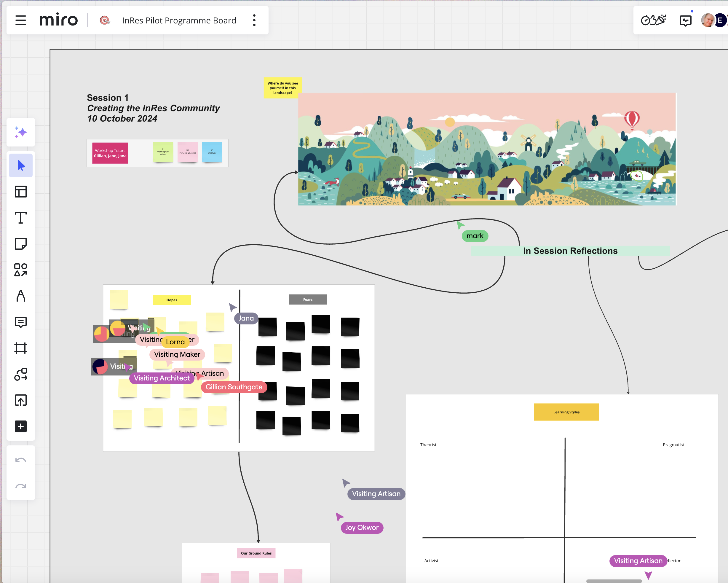
Task: Open the Upload tool
Action: coord(20,400)
